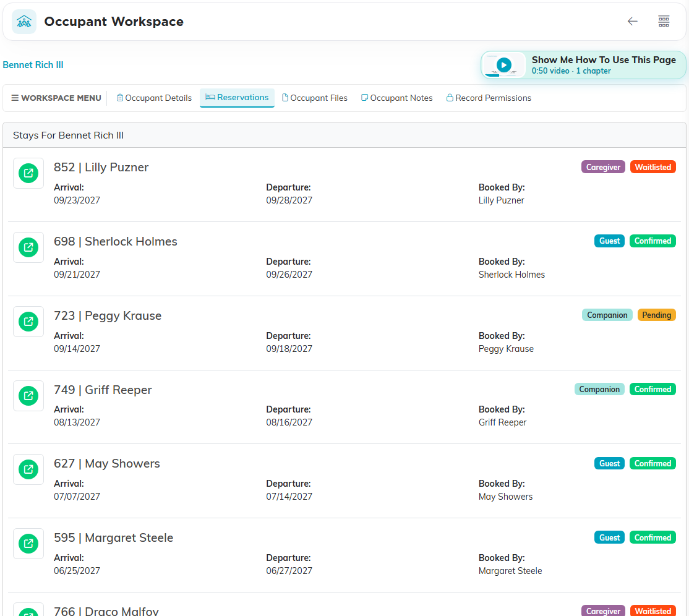Viewport: 689px width, 616px height.
Task: Click the title 698 | Sherlock Holmes
Action: pos(116,242)
